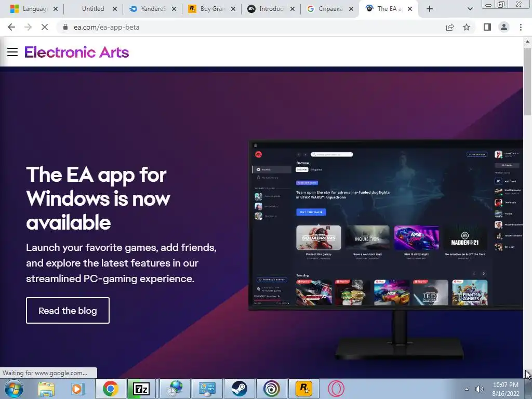Open the Chrome side panel
The image size is (532, 399).
click(x=487, y=27)
